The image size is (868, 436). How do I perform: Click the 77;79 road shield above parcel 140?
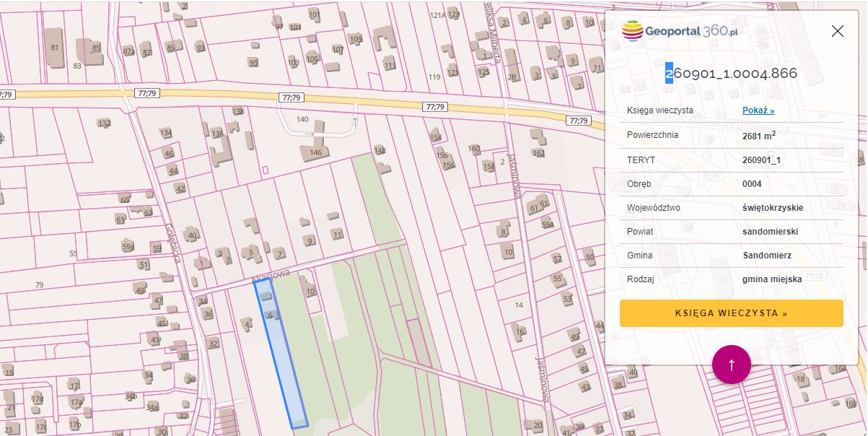[x=292, y=97]
